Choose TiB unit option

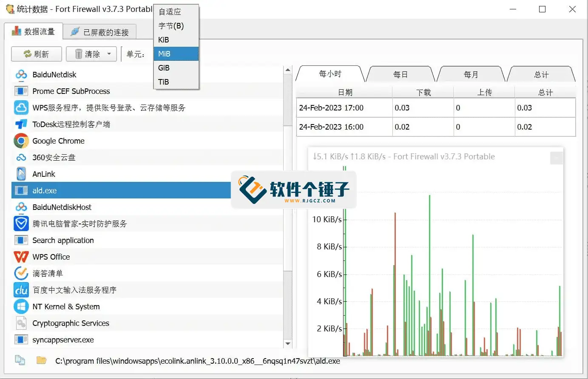click(176, 82)
